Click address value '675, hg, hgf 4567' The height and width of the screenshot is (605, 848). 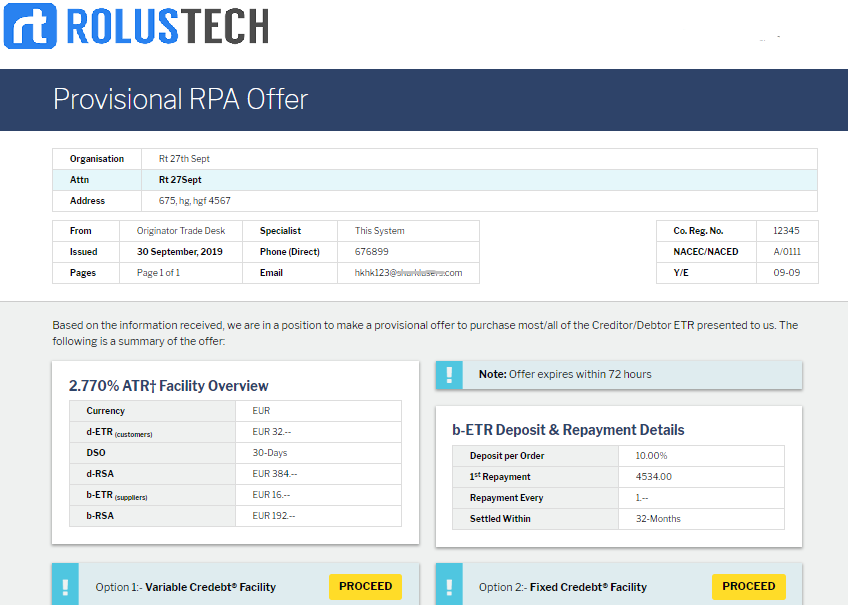click(x=195, y=201)
